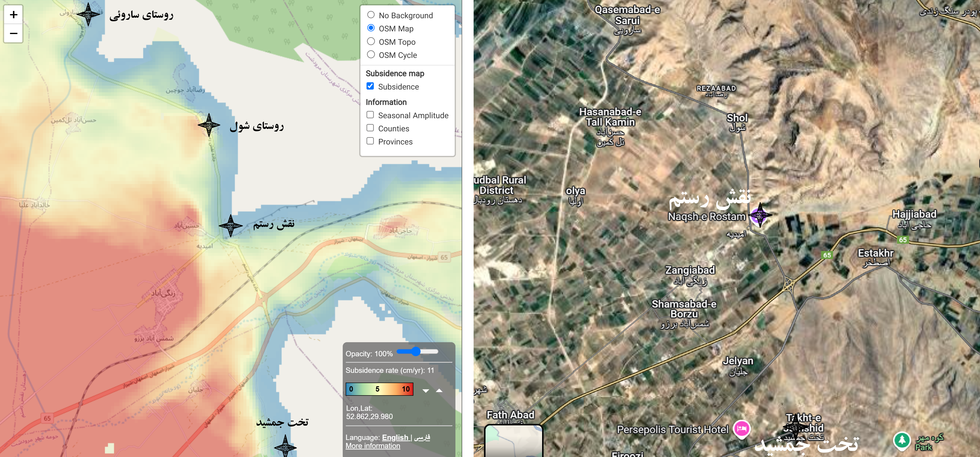Screen dimensions: 980x457
Task: Zoom out with the minus button
Action: tap(13, 34)
